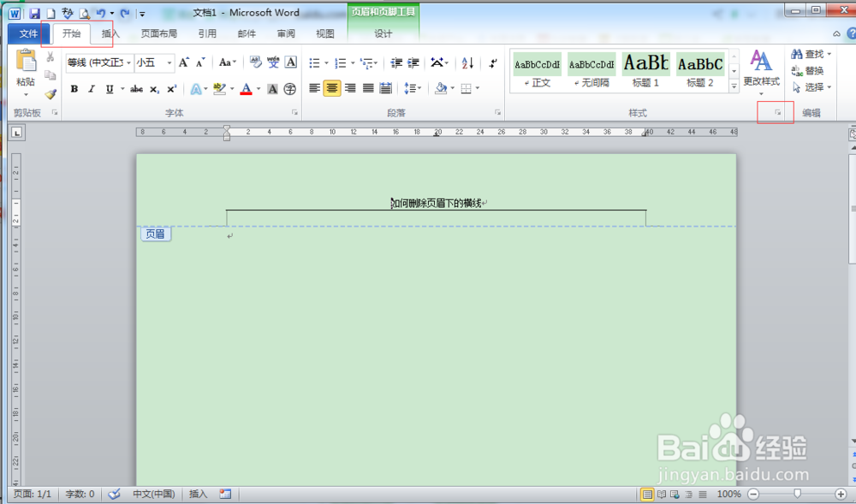
Task: Switch to the 审阅 Review tab
Action: [x=286, y=33]
